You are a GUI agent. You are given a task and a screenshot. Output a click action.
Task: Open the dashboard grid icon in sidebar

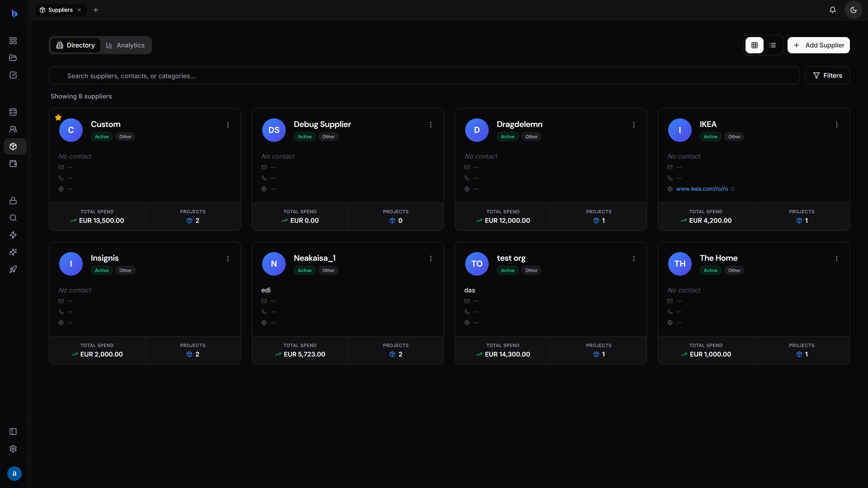tap(13, 41)
